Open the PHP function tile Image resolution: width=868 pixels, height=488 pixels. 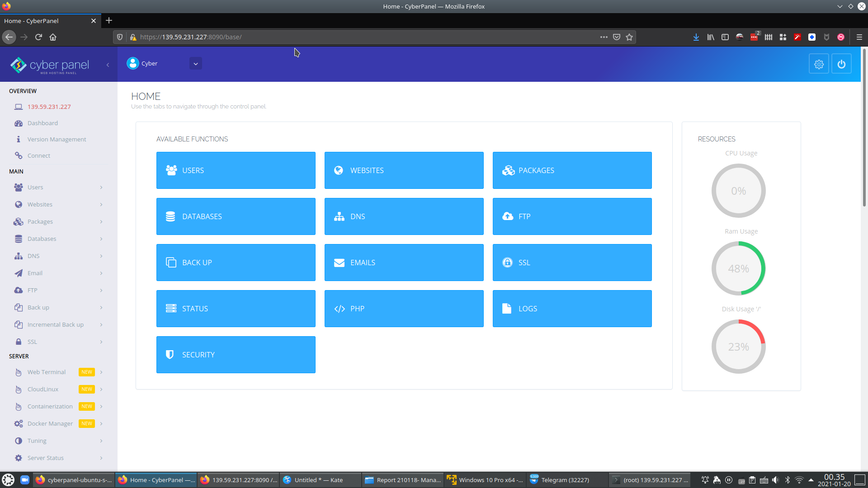[x=404, y=309]
